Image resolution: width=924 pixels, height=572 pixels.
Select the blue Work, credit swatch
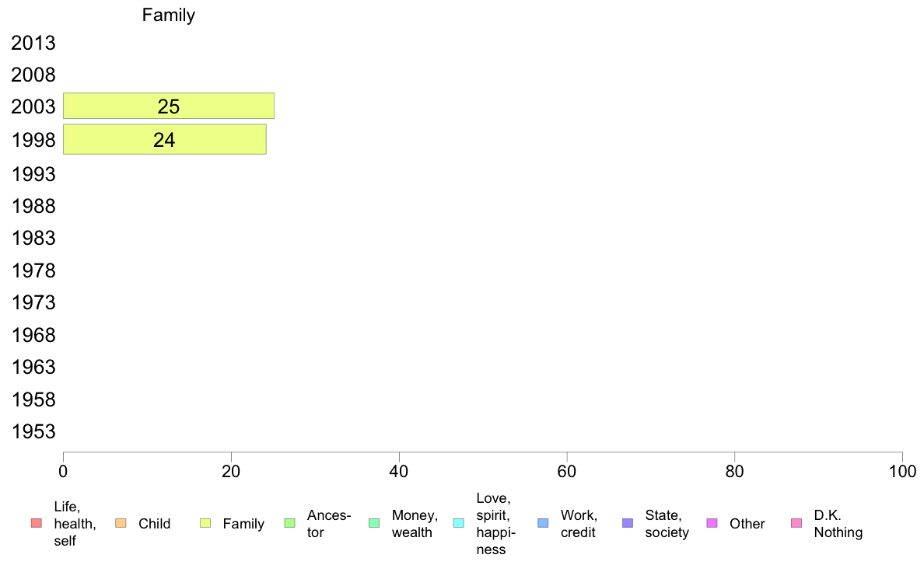pos(544,523)
